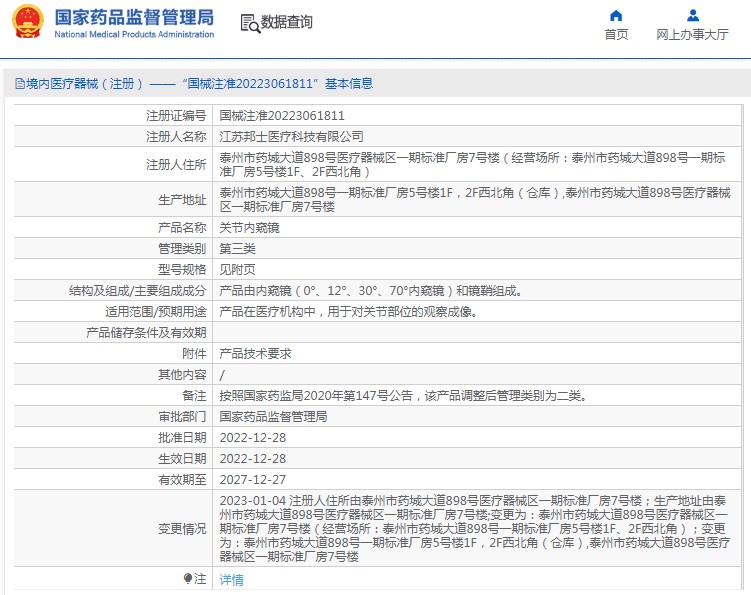Screen dimensions: 751x595
Task: Click the 数据查询 document search icon
Action: click(x=249, y=23)
